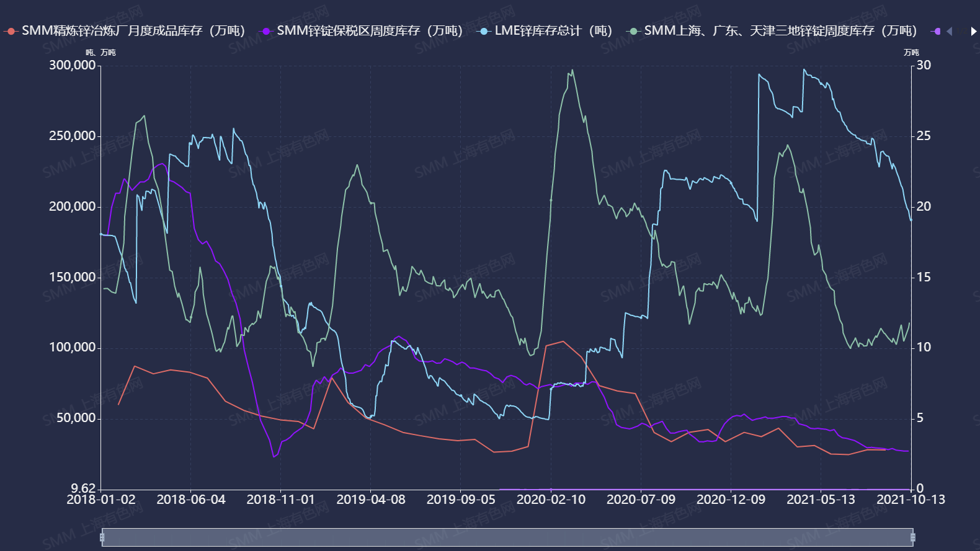Click x-axis date label 2020-07-09
The width and height of the screenshot is (980, 551).
point(641,500)
